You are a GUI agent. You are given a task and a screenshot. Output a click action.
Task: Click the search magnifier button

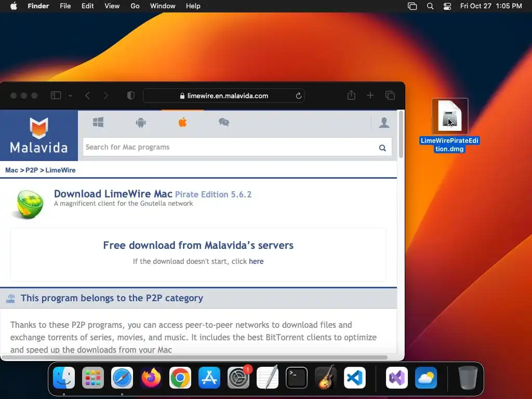pos(382,148)
